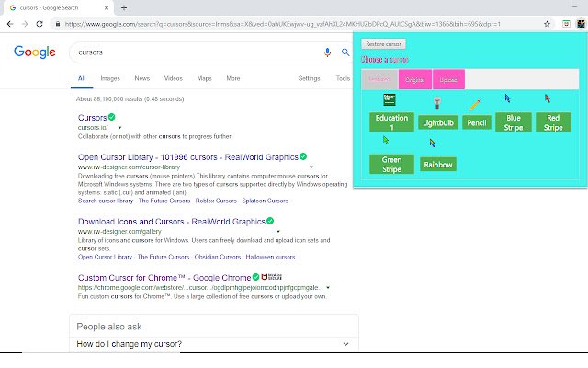The image size is (588, 368).
Task: Click the custom cursor extension icon in the toolbar
Action: [x=581, y=24]
